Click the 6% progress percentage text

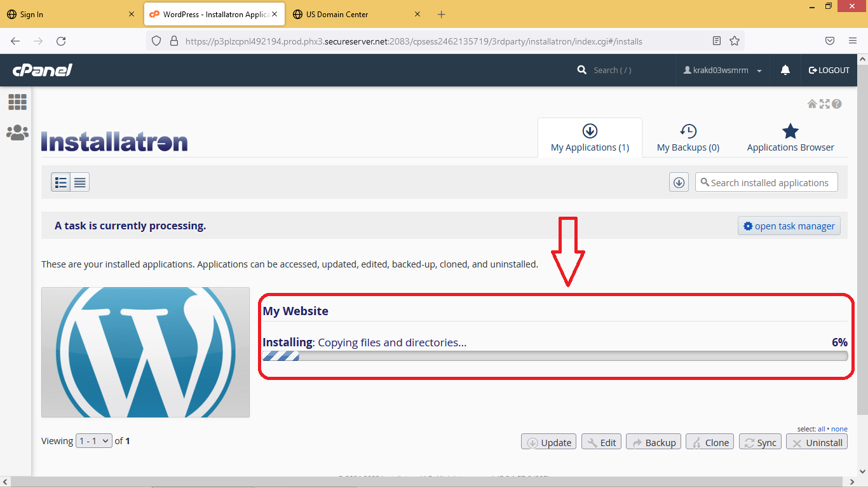coord(839,342)
